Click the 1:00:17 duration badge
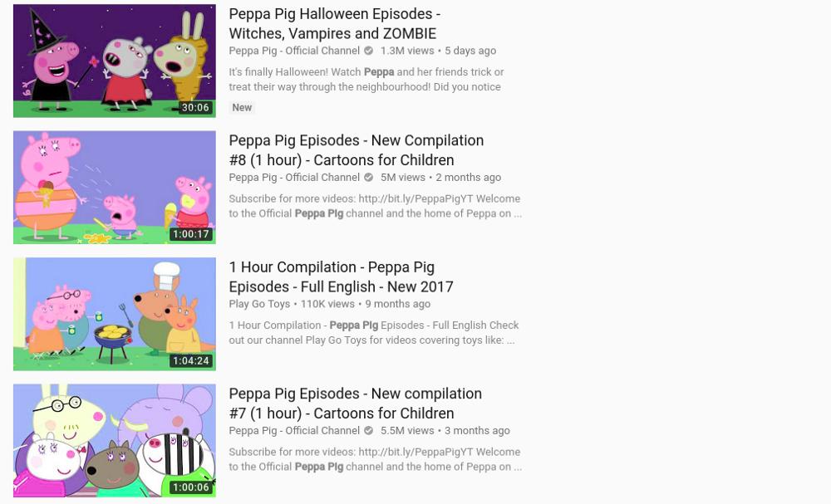 (191, 234)
